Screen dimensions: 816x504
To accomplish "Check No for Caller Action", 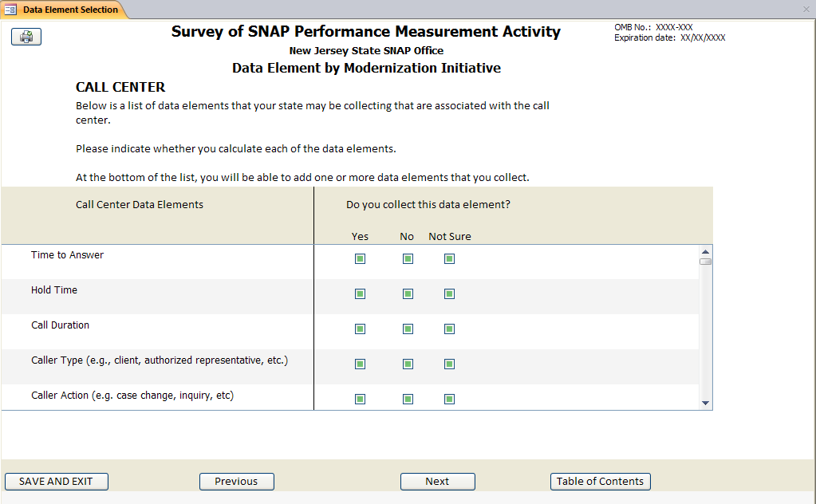I will click(x=408, y=399).
